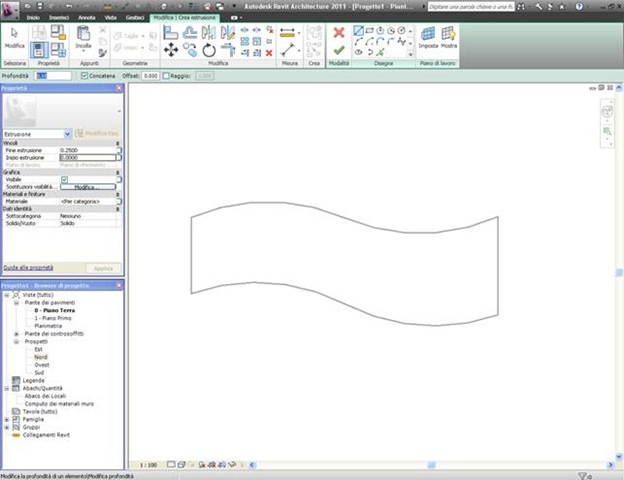Uncheck the Visibile property checkbox
Screen dimensions: 624x480
pos(64,179)
